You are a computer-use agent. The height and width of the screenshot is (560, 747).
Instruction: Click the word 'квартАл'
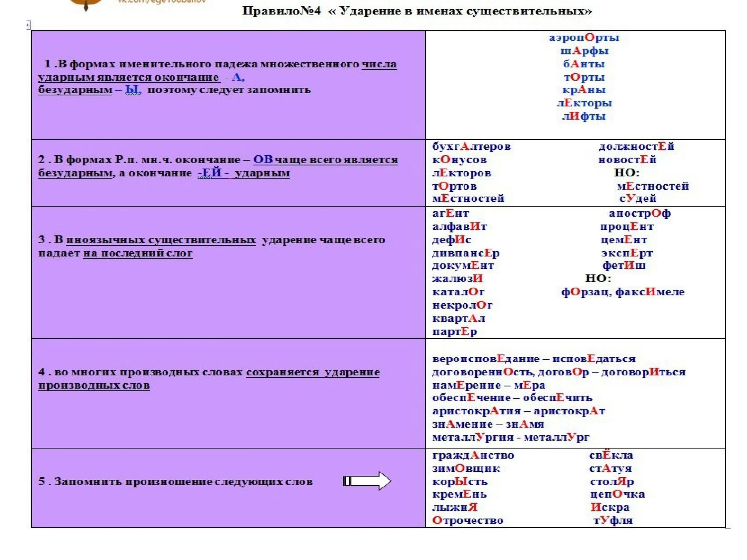[x=459, y=318]
